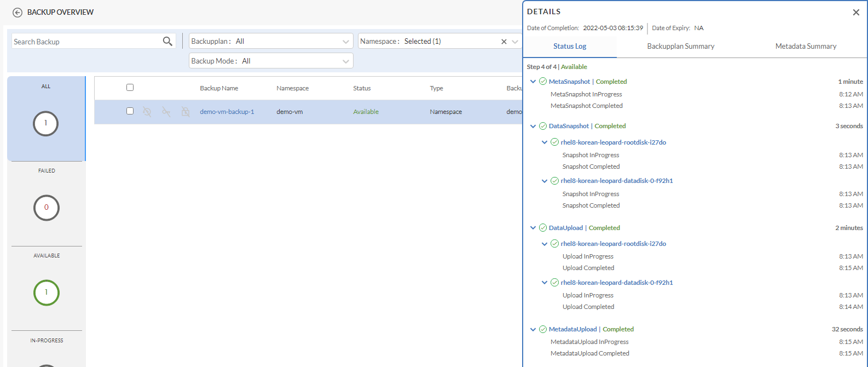The height and width of the screenshot is (367, 868).
Task: Click the demo-vm namespace cell
Action: pos(290,112)
